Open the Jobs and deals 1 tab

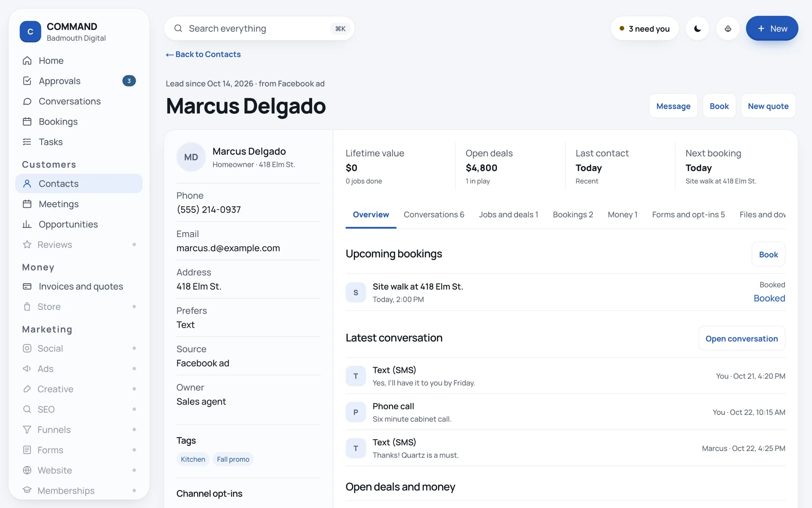tap(509, 215)
